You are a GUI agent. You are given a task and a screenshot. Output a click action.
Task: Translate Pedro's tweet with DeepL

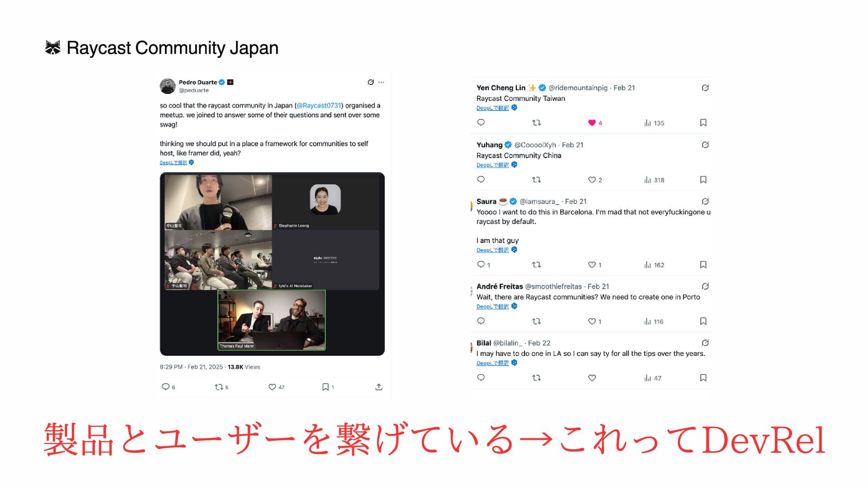173,163
